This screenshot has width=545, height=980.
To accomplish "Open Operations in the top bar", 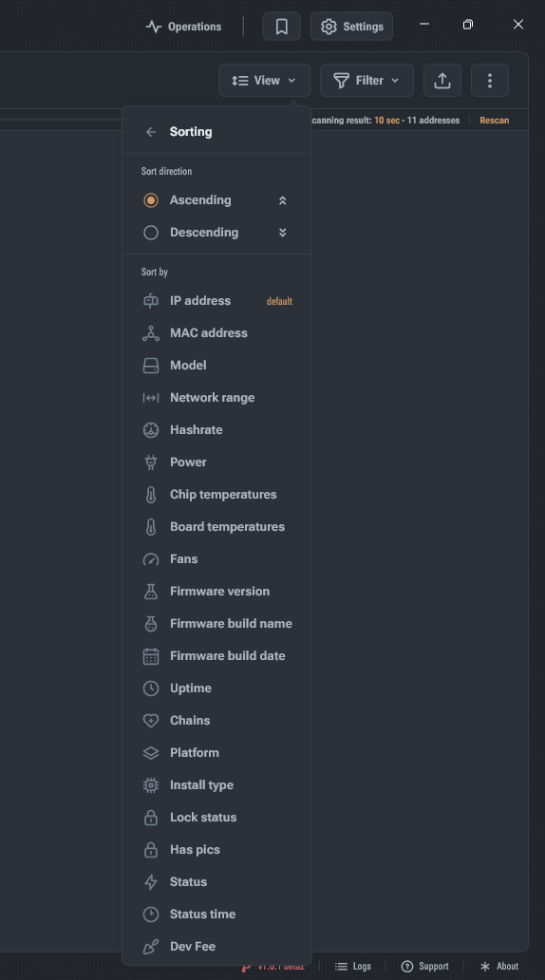I will click(x=184, y=27).
